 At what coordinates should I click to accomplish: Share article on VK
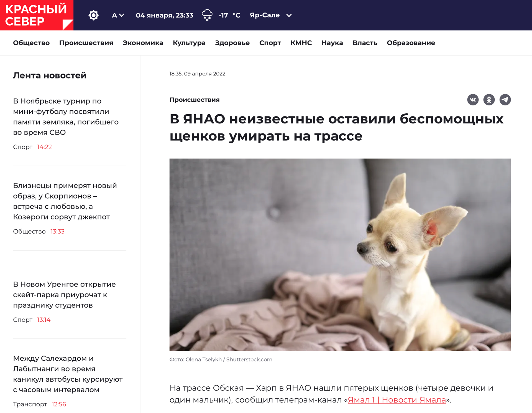(473, 100)
